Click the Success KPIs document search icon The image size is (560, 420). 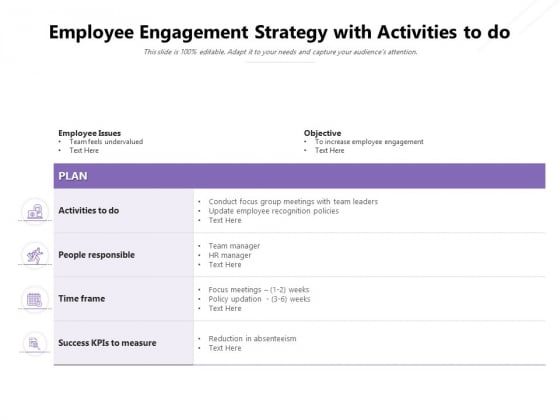coord(35,343)
